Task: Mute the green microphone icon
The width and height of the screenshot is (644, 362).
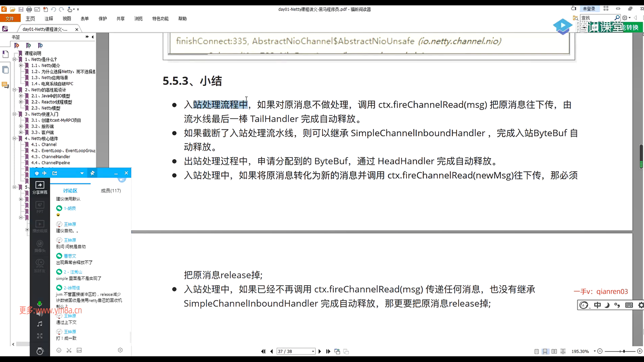Action: point(40,304)
